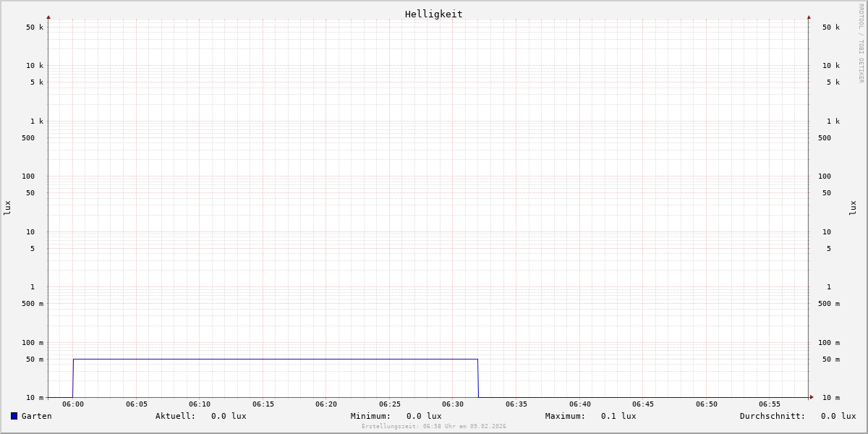Click the left axis 10 k label
This screenshot has width=868, height=434.
(x=35, y=66)
